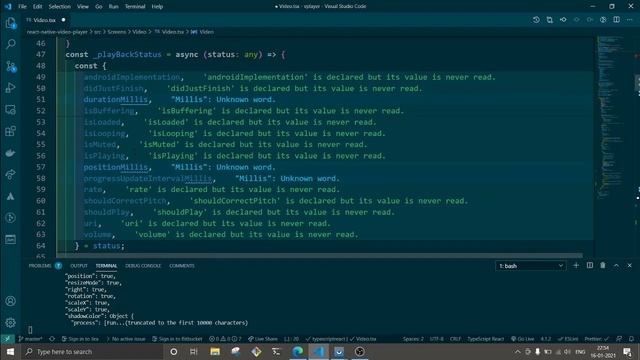Open the File menu

point(22,7)
